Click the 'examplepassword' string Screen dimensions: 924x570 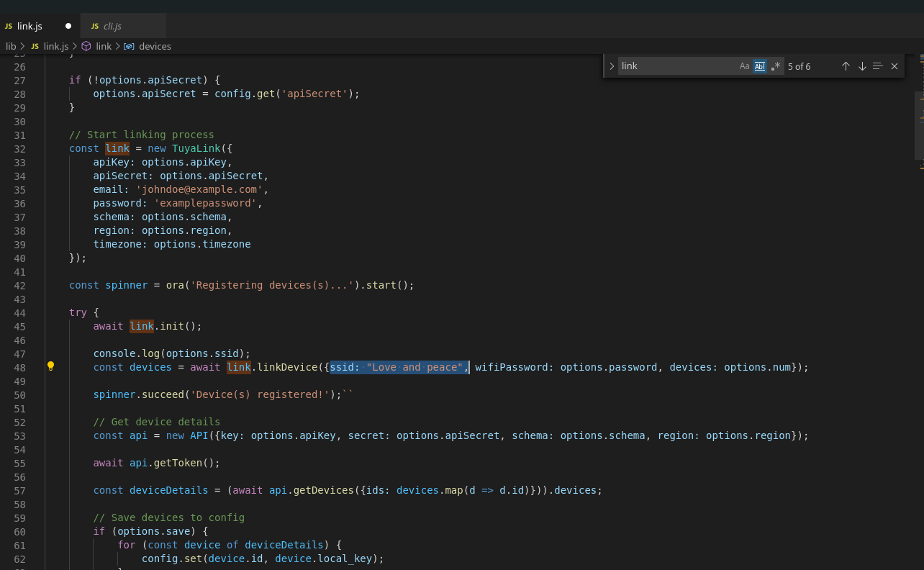[x=205, y=203]
